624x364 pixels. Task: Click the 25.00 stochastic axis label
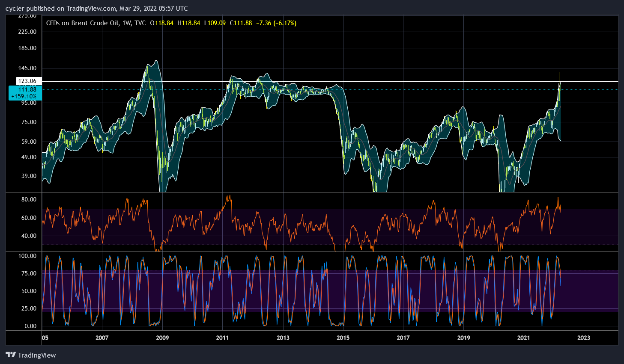coord(29,308)
